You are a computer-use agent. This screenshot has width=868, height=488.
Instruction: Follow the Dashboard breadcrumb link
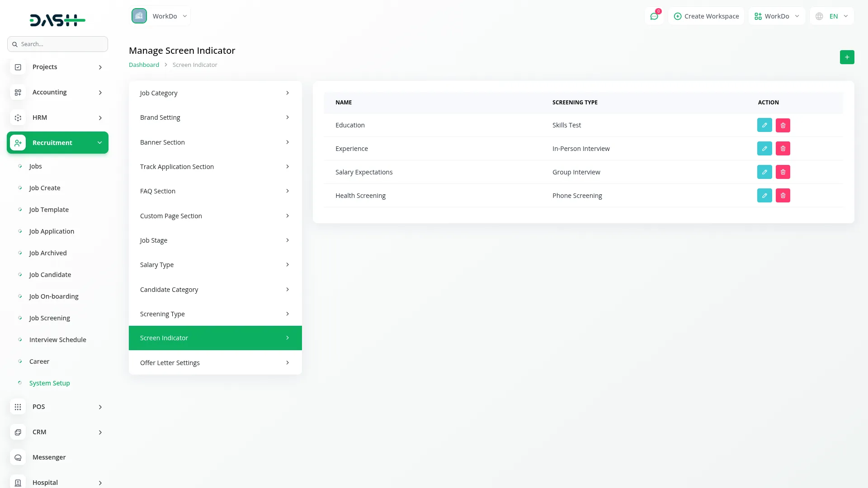(x=144, y=65)
